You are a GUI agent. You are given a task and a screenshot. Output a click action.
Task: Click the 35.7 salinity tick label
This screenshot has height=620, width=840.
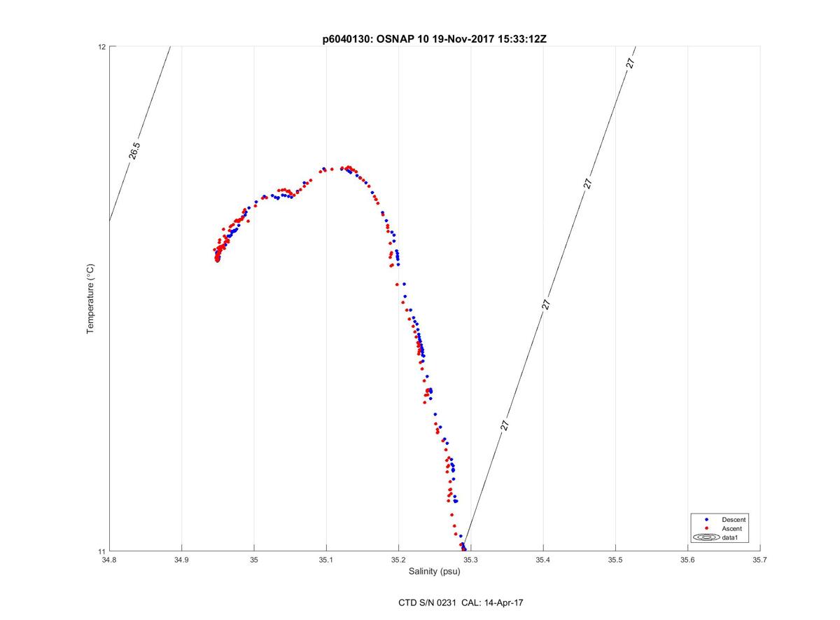(760, 559)
